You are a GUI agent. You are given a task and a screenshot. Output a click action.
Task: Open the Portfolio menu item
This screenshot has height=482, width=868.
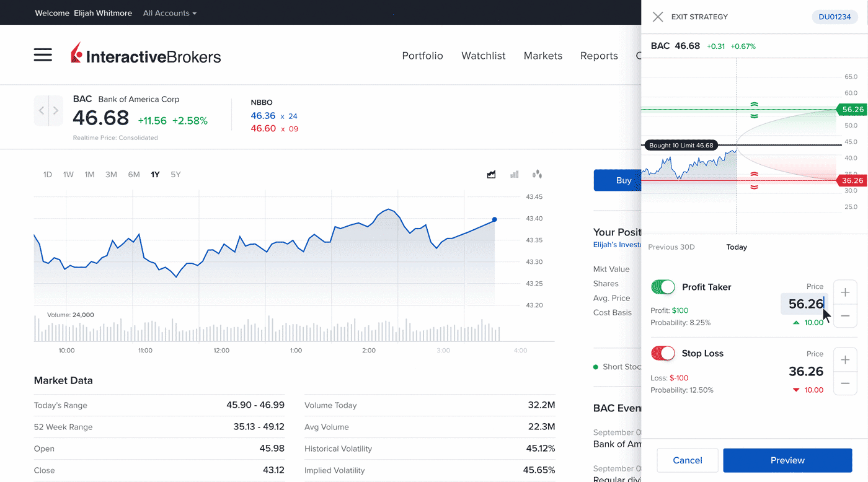(422, 56)
